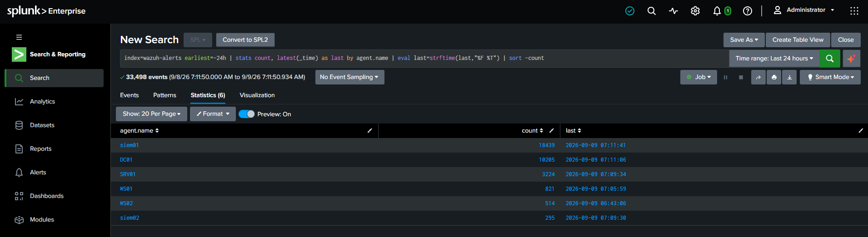Click the Search & Reporting app icon
Screen dimensions: 868x237
pos(19,54)
